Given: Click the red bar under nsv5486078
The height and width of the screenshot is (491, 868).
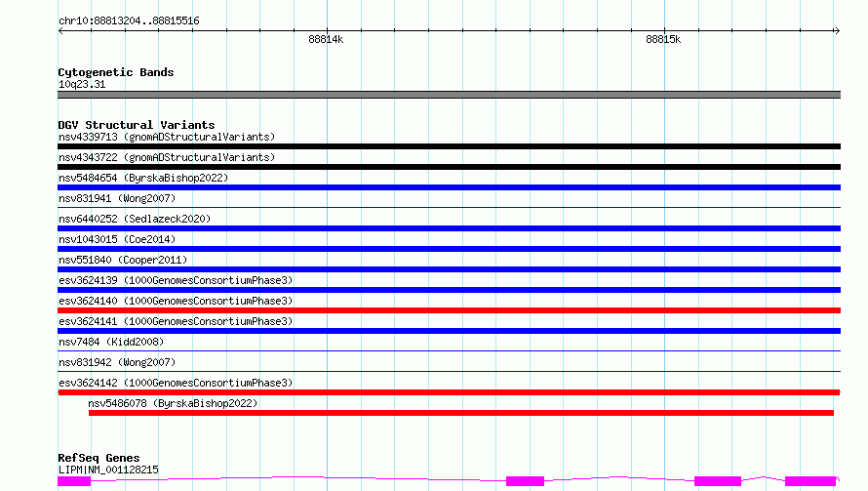Looking at the screenshot, I should coord(461,413).
